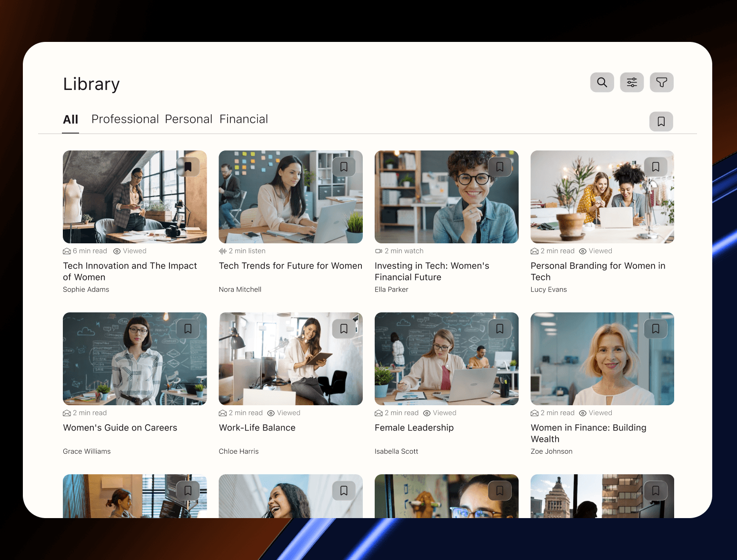737x560 pixels.
Task: Bookmark third-row city buildings card
Action: point(656,490)
